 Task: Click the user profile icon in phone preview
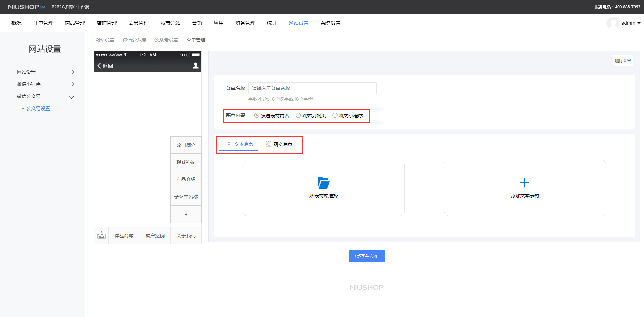195,66
